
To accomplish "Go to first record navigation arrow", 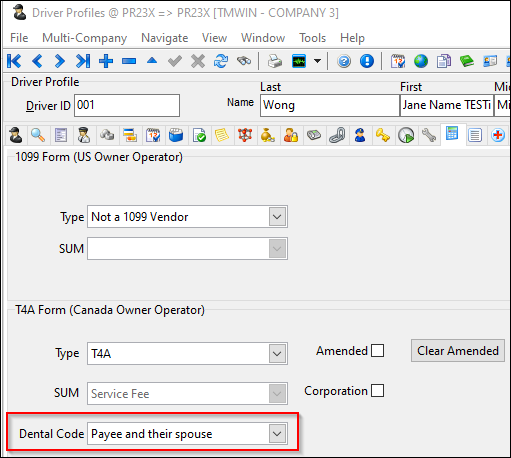I will pos(14,61).
